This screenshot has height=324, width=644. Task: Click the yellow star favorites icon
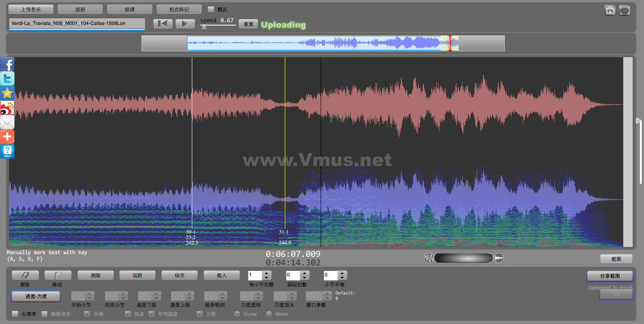(7, 93)
